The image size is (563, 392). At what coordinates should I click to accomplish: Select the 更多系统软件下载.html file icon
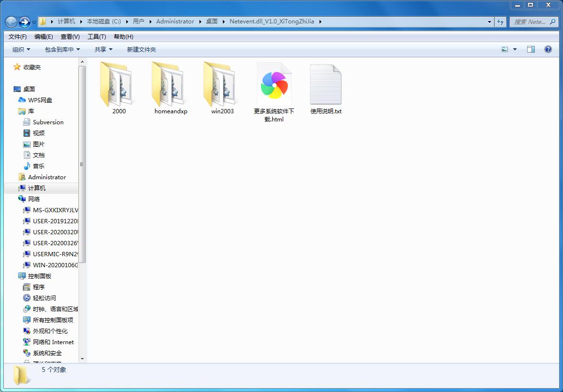[x=274, y=84]
